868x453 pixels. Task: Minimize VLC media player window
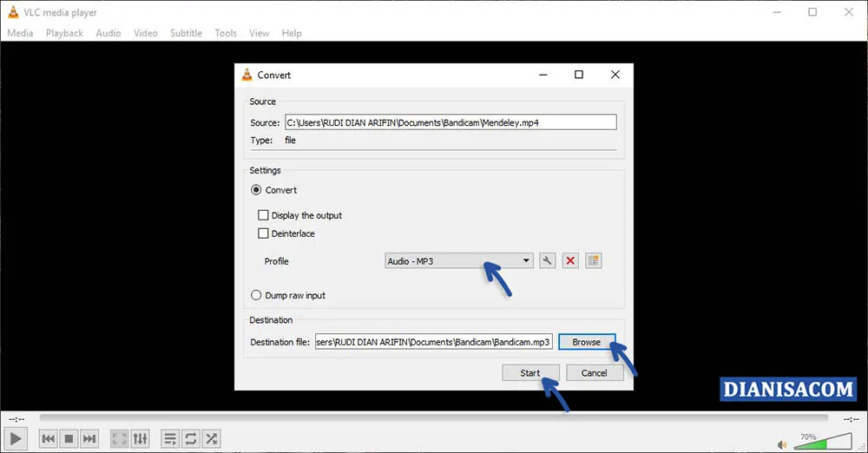[777, 12]
